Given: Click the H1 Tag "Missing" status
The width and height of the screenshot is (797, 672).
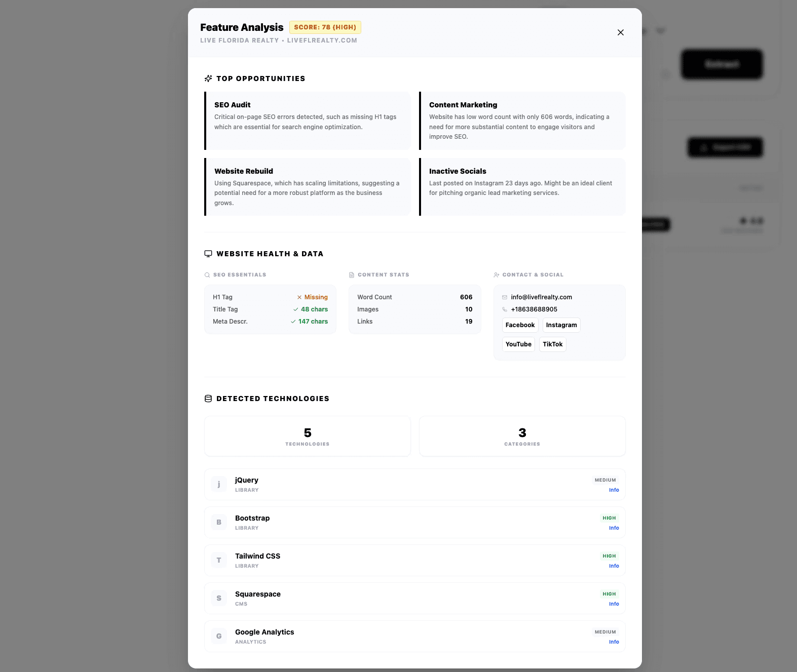Looking at the screenshot, I should 316,297.
